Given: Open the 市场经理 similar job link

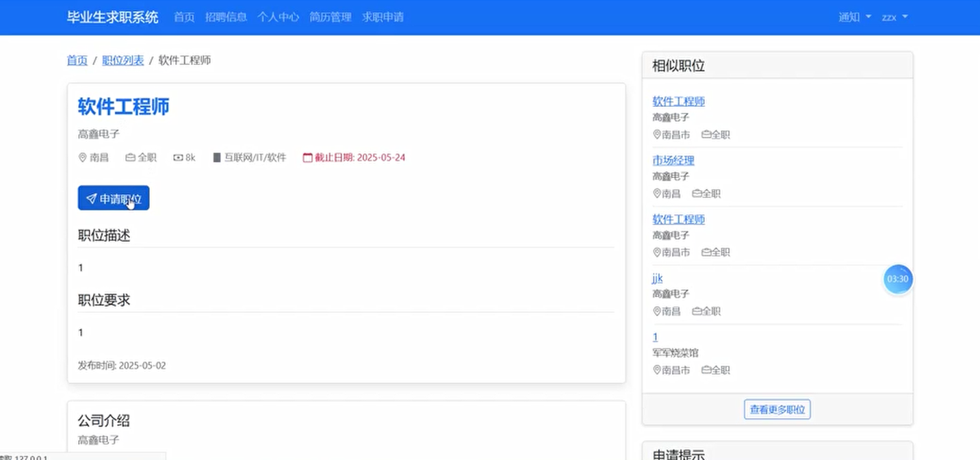Looking at the screenshot, I should coord(673,160).
